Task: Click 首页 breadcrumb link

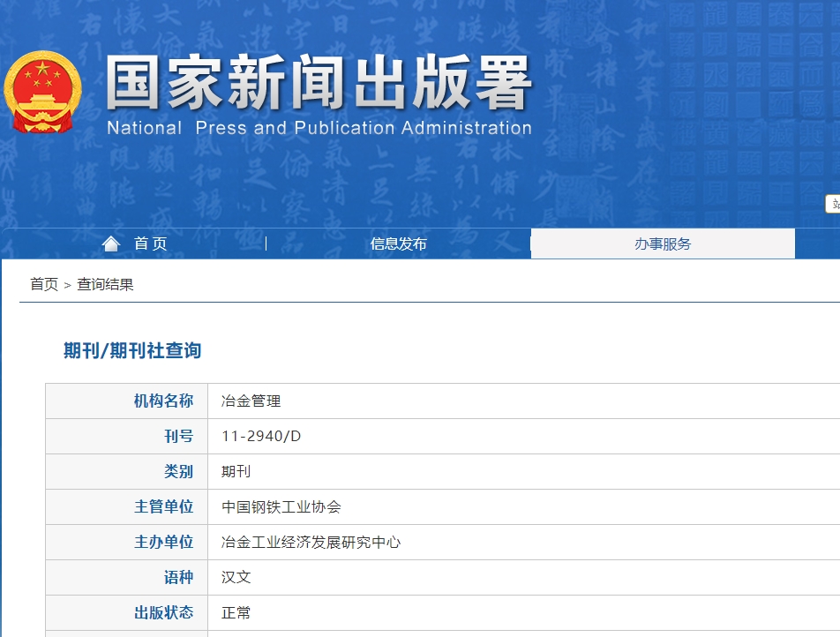Action: [44, 284]
